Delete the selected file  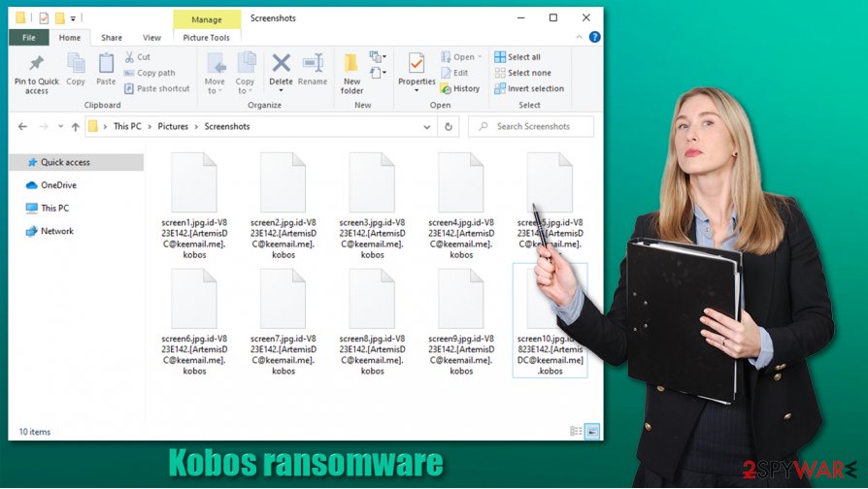(282, 68)
